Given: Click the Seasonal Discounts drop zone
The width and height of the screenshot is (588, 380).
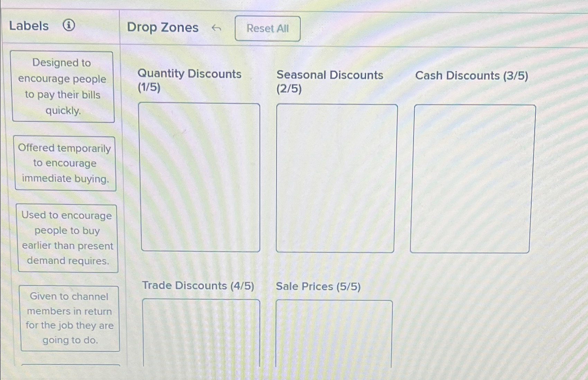Looking at the screenshot, I should 335,177.
